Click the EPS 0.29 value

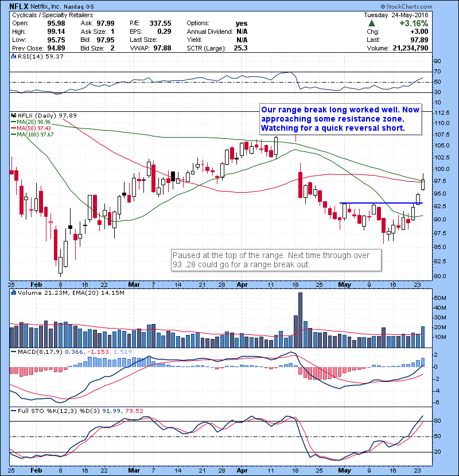(164, 32)
